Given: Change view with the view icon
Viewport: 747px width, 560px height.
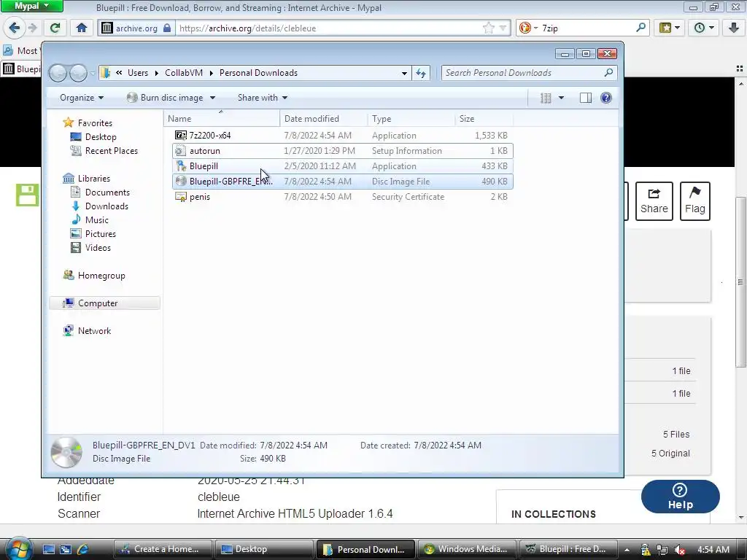Looking at the screenshot, I should coord(546,98).
